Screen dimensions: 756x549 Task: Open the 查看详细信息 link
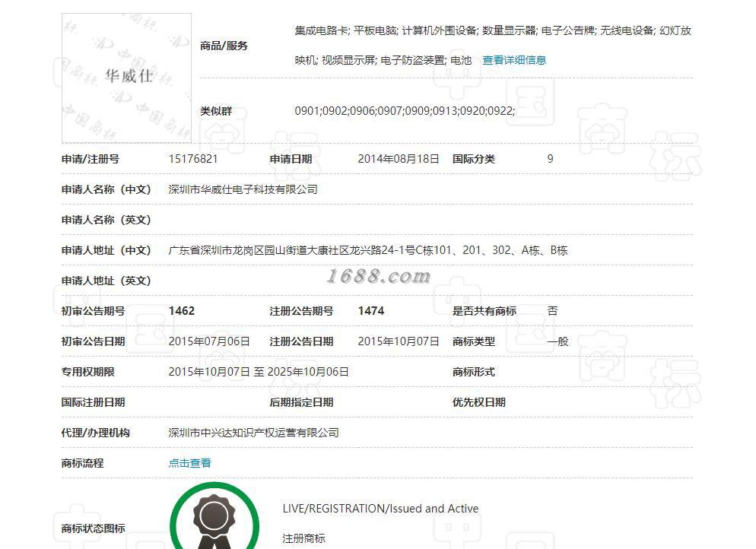[x=514, y=60]
